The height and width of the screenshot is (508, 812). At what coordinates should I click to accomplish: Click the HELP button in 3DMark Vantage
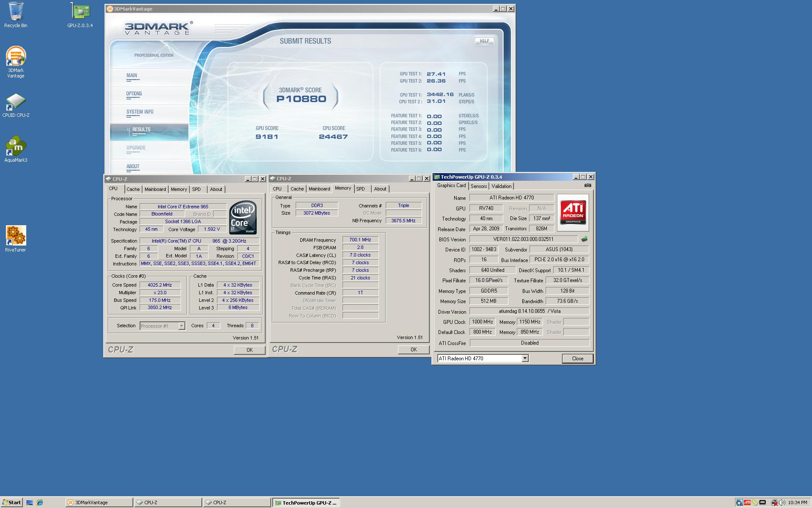click(484, 41)
